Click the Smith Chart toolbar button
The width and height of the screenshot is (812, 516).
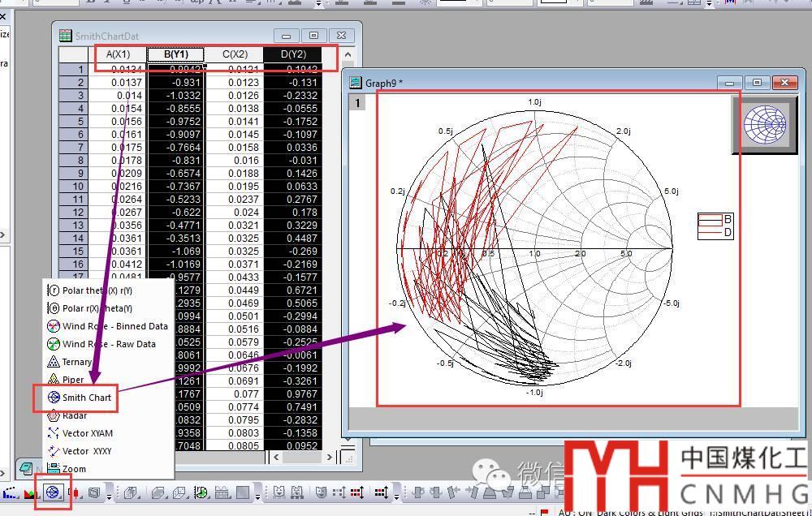coord(54,492)
